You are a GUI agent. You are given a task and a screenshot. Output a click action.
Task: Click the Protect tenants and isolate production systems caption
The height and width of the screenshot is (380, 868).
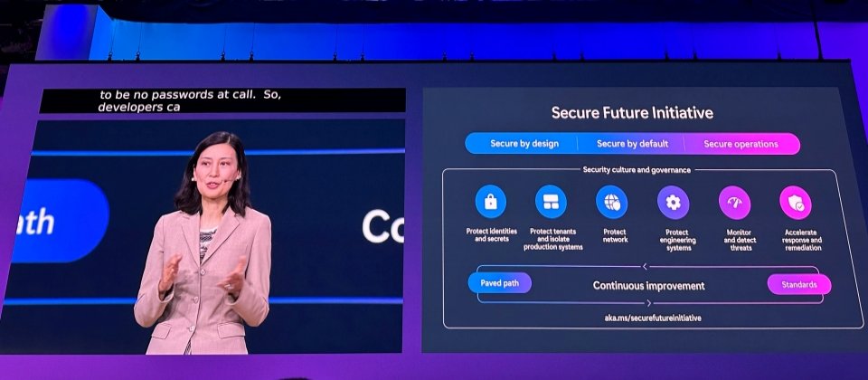pos(553,239)
